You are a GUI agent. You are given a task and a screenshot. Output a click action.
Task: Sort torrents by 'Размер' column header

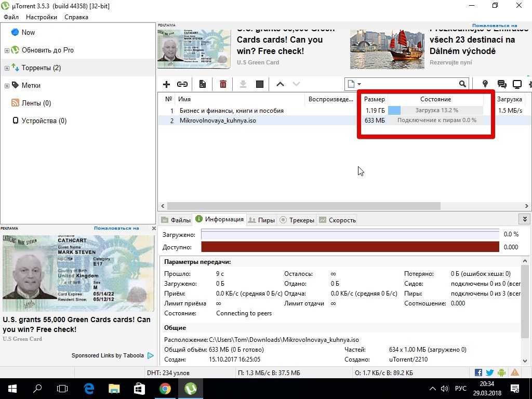point(374,99)
